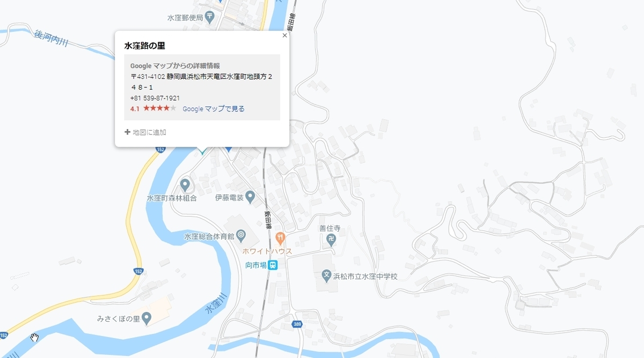644x358 pixels.
Task: Click the 水窪総合体育館 marker icon
Action: pyautogui.click(x=241, y=235)
